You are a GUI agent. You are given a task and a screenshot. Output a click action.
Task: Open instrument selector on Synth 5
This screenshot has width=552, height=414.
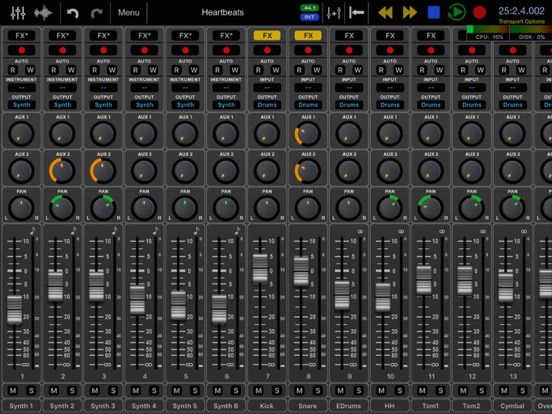click(x=185, y=88)
